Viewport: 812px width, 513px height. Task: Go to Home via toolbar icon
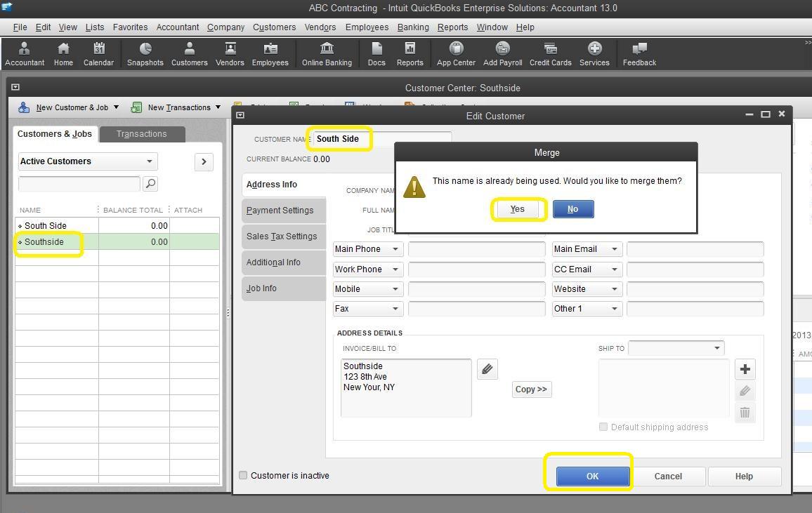(x=63, y=54)
